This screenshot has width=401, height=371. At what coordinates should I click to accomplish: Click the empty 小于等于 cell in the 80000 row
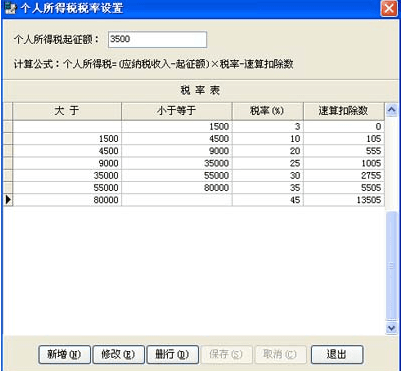tap(177, 200)
